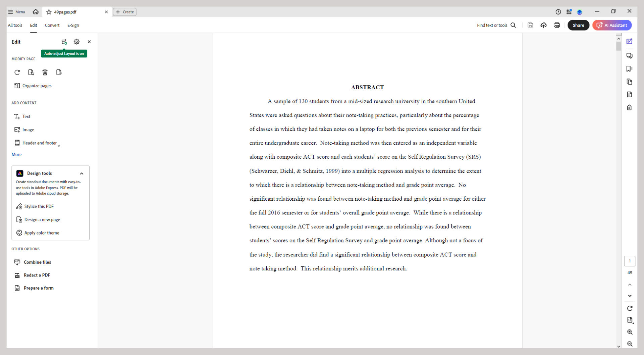
Task: Switch to the Convert tab
Action: tap(52, 25)
